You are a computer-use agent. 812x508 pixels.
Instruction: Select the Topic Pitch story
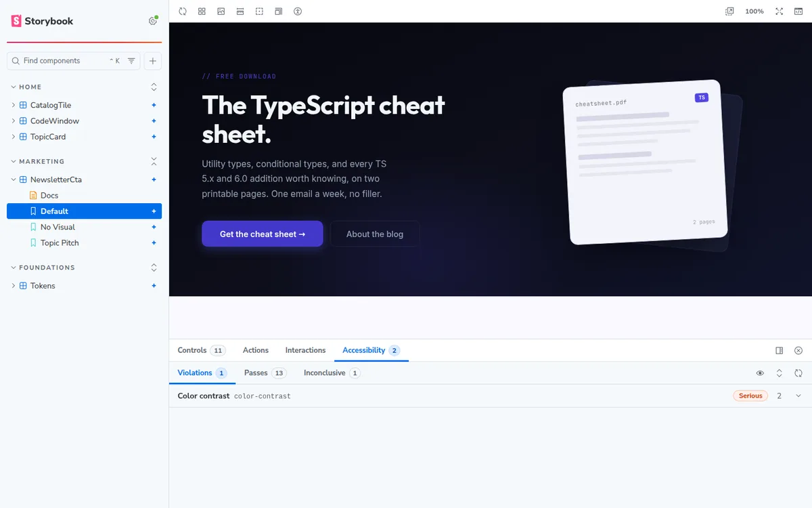[60, 242]
